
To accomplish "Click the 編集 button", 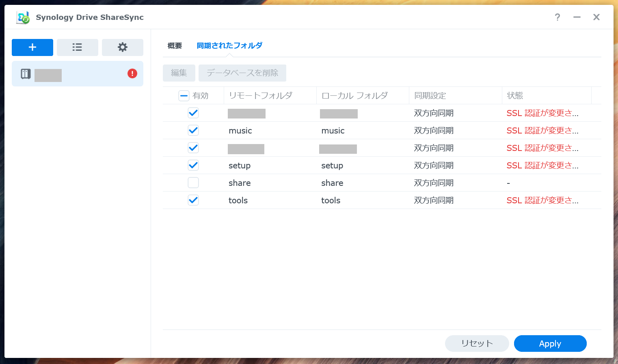I will pos(179,73).
